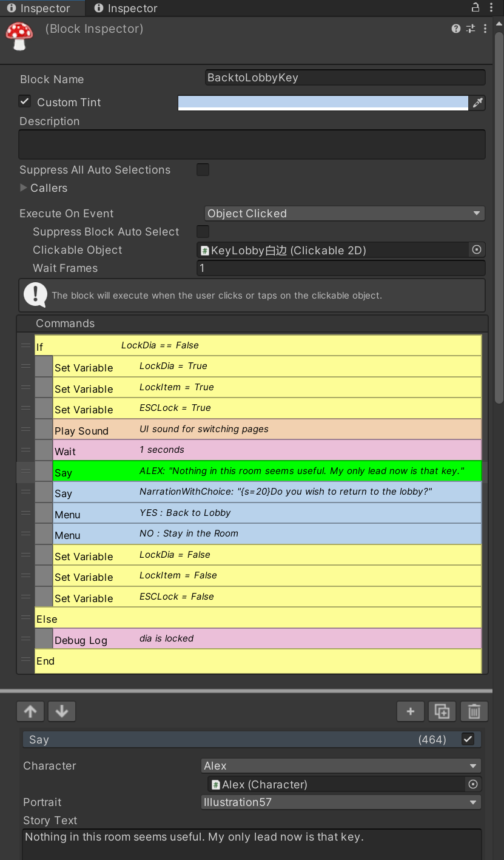Image resolution: width=504 pixels, height=860 pixels.
Task: Click into the Story Text box
Action: pos(252,845)
